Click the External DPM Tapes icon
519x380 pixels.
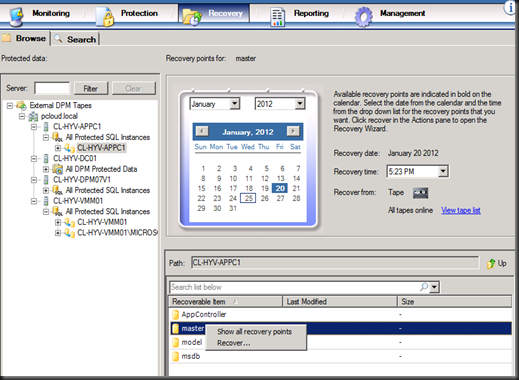coord(21,106)
